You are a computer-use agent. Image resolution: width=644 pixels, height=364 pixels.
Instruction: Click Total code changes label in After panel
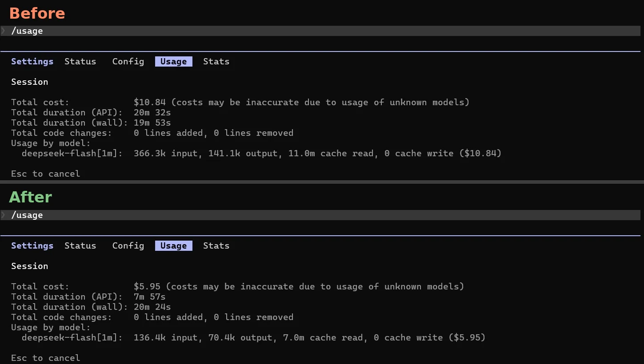(x=61, y=317)
